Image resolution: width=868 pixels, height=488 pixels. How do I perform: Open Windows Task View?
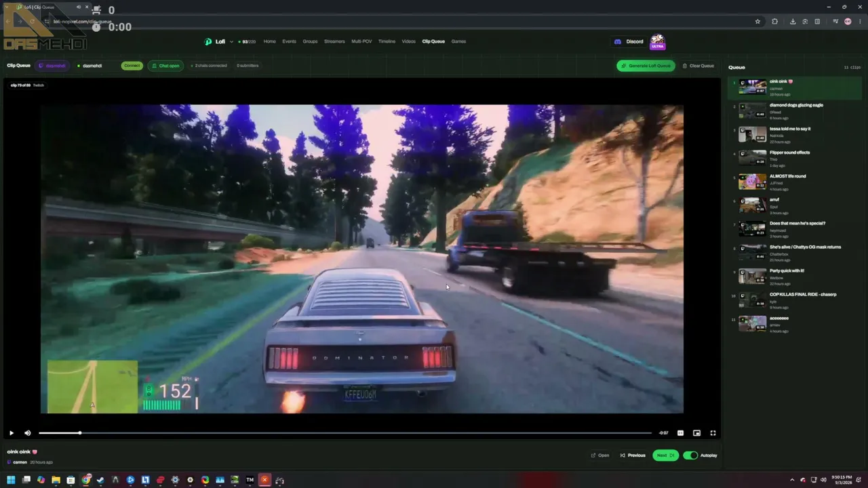click(x=26, y=480)
